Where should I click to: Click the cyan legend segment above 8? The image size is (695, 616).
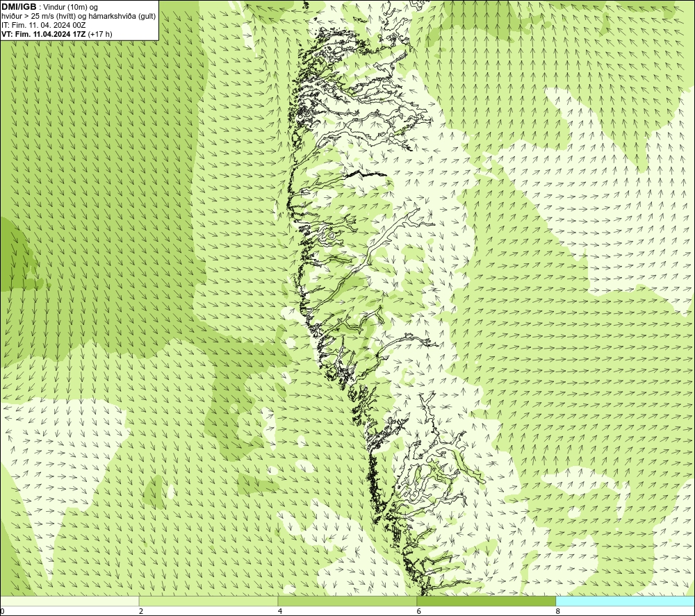click(625, 601)
